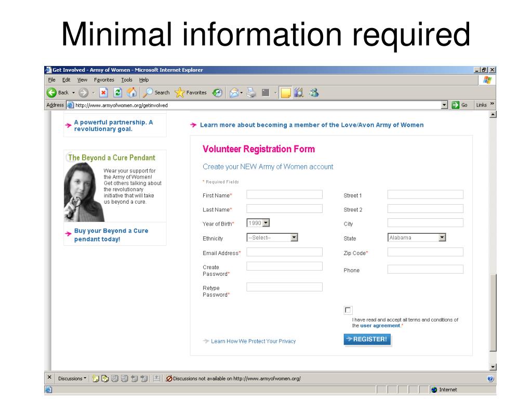This screenshot has height=399, width=532.
Task: Click the green Go arrow button
Action: [x=455, y=105]
